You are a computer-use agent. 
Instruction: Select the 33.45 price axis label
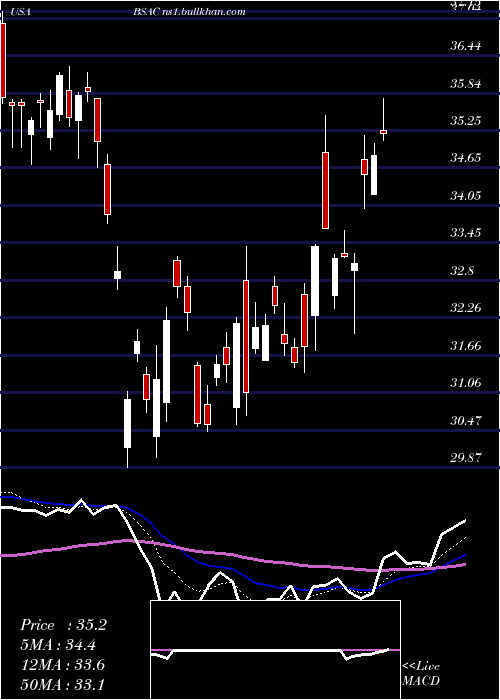pyautogui.click(x=466, y=233)
